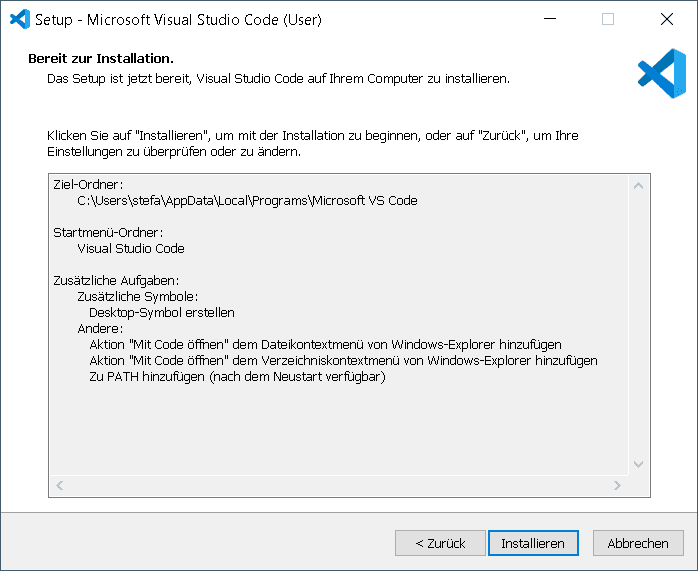Go back with the Zurück button
The height and width of the screenshot is (571, 698).
point(440,543)
